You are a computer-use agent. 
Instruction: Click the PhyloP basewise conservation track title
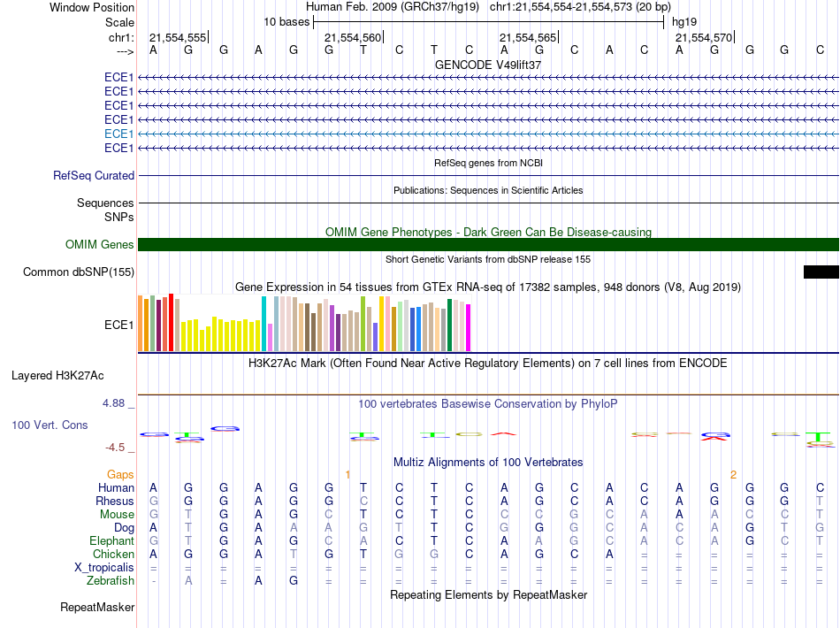tap(488, 404)
